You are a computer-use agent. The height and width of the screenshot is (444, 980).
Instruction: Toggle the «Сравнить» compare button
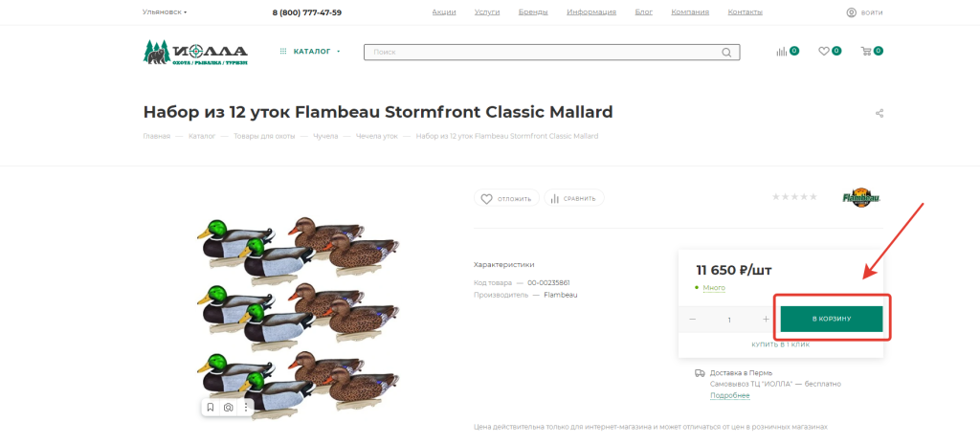point(574,199)
